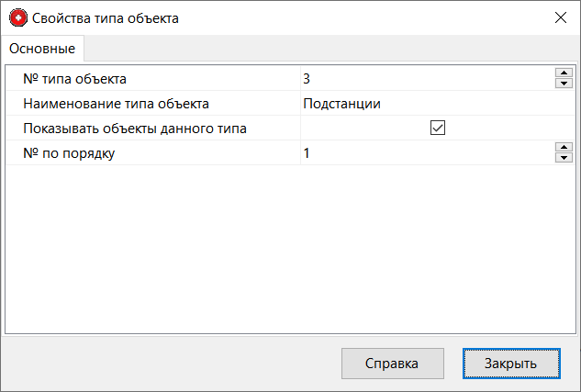Select the Показывать объекты данного типа label

[135, 129]
